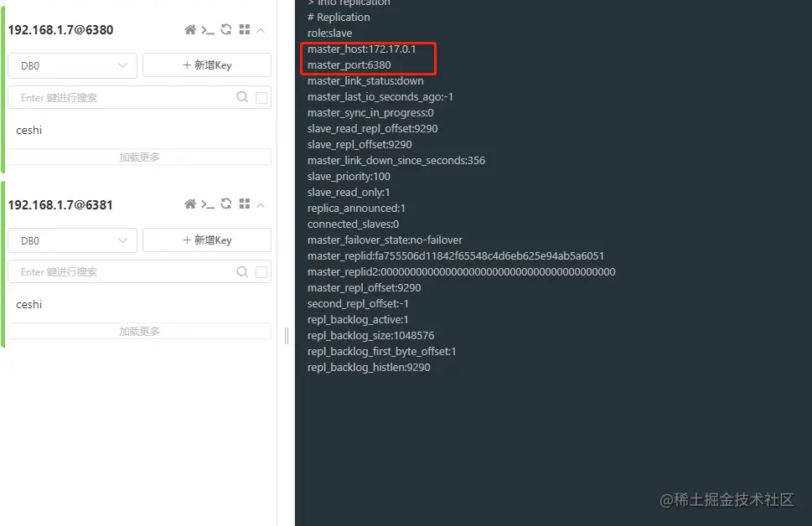Click connected_slaves:0 line
Viewport: 812px width, 526px height.
pos(353,224)
